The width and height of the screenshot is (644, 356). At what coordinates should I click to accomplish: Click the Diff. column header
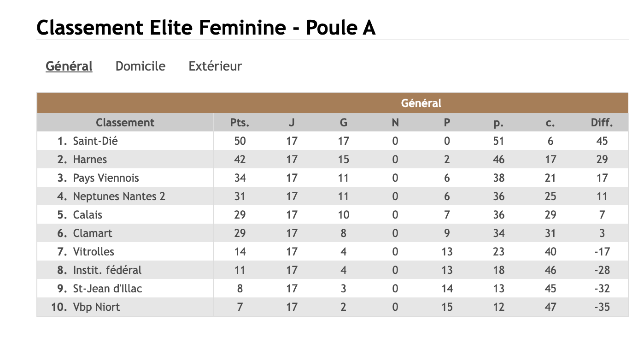pos(602,123)
